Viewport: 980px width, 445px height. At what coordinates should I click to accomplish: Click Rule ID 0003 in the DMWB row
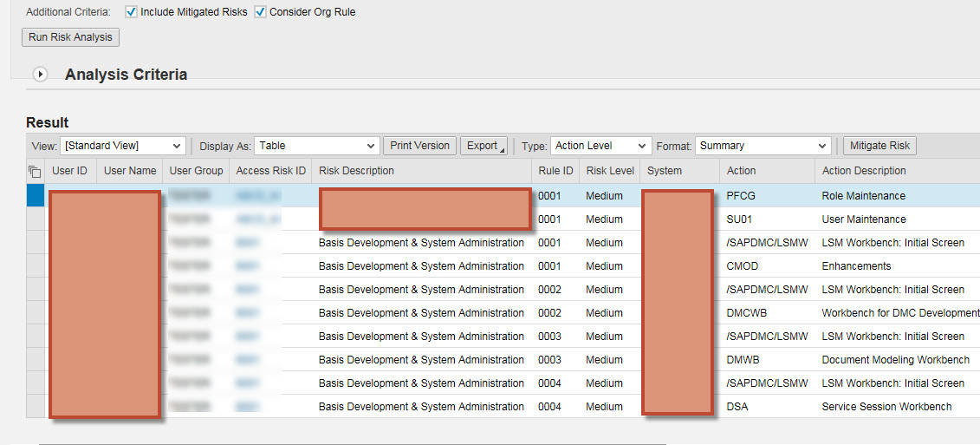tap(549, 360)
